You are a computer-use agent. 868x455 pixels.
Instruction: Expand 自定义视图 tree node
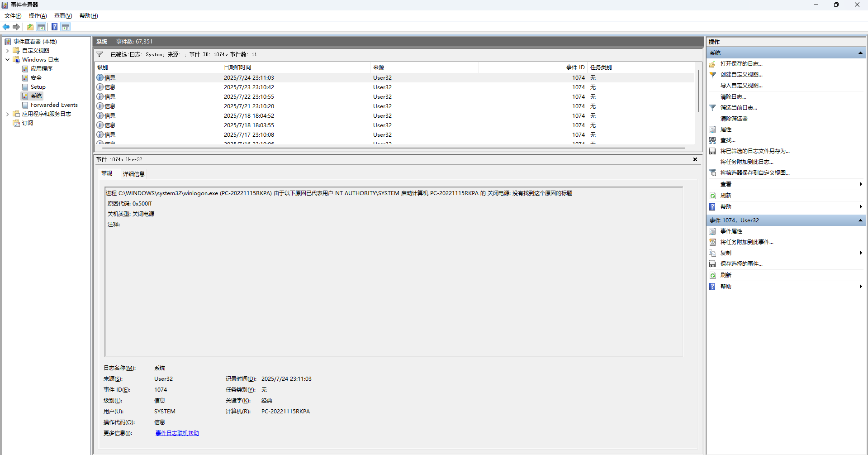click(x=8, y=51)
